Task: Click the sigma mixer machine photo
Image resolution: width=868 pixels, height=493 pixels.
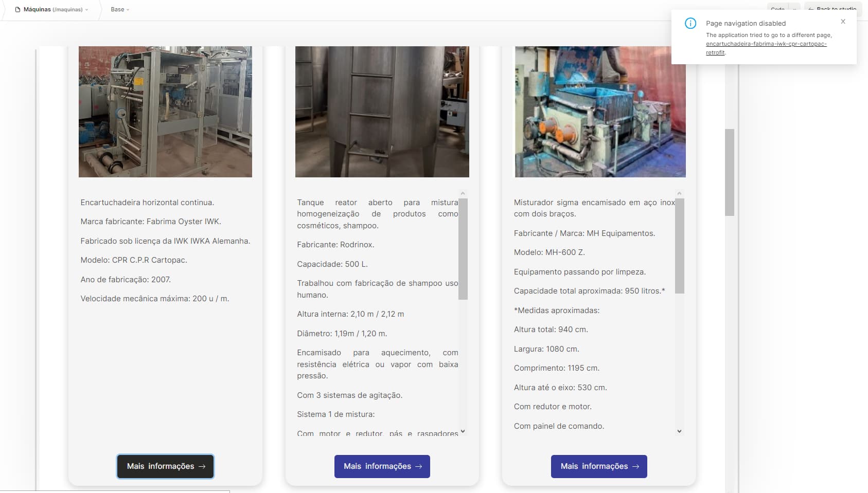Action: tap(600, 112)
